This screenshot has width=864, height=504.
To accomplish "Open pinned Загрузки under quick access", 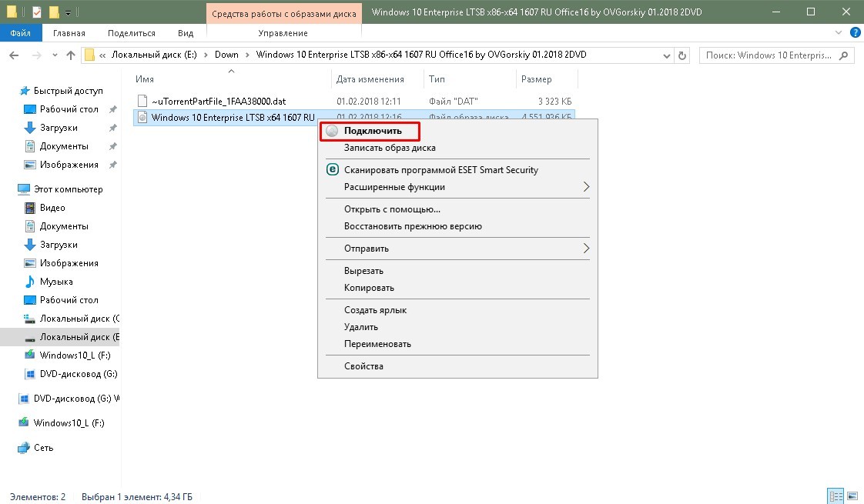I will point(59,128).
